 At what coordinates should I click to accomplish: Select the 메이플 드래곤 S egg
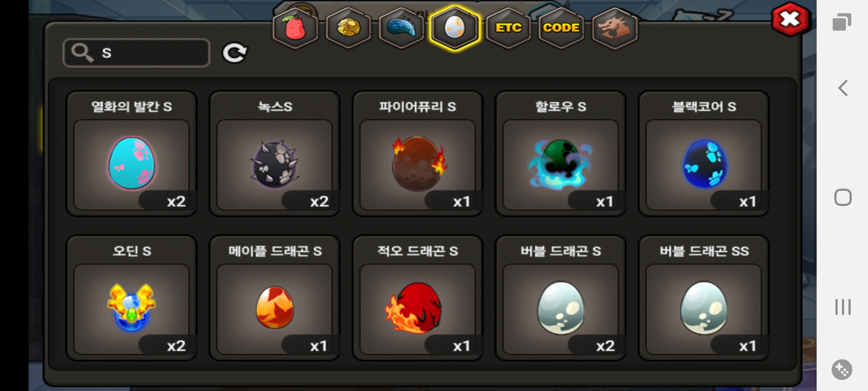pos(275,298)
